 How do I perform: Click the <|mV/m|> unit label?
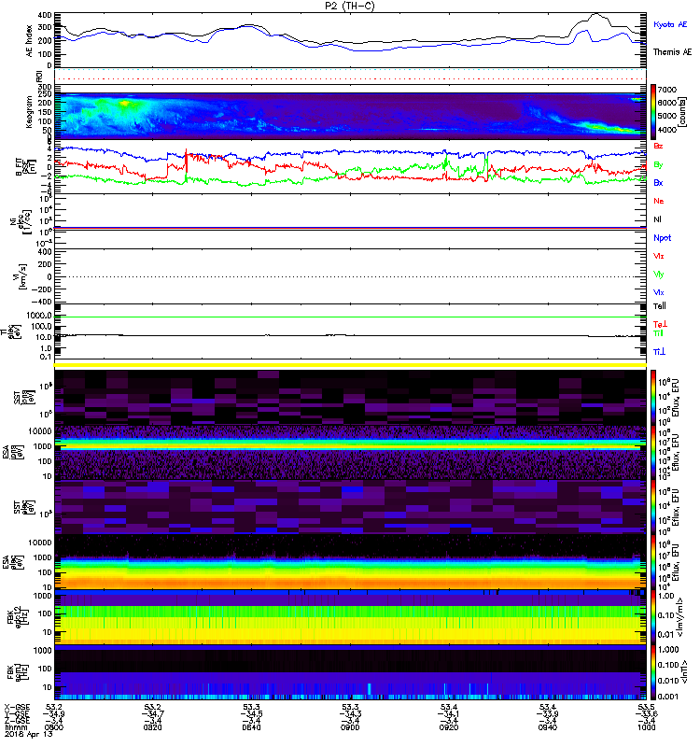point(682,617)
